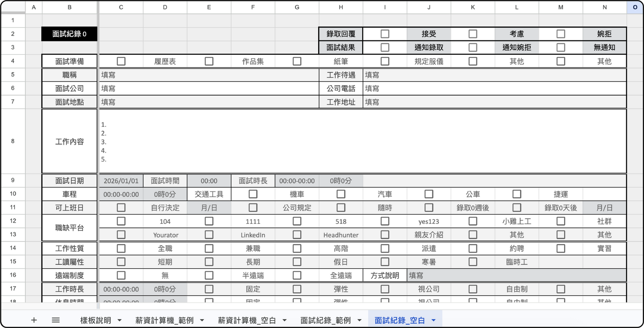Select the 面試時長 00:00-00:00 cell
Viewport: 644px width, 328px height.
click(x=297, y=181)
